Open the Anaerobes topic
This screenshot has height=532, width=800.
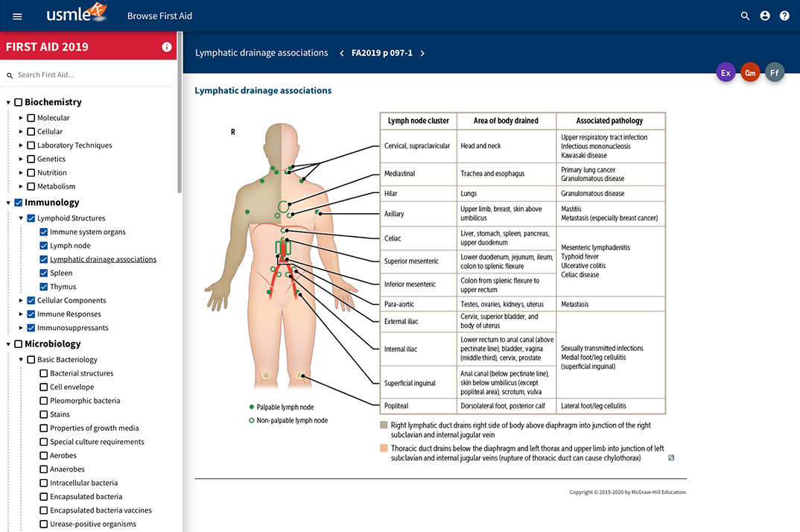click(x=67, y=469)
